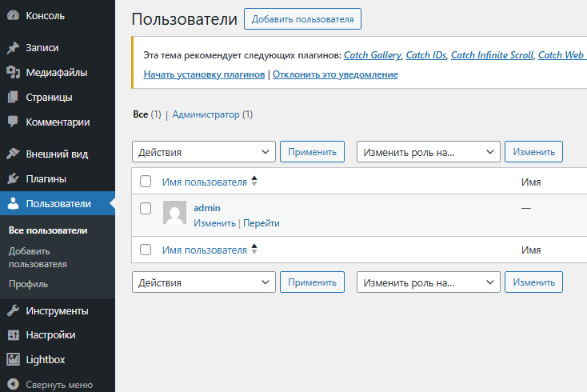Click the Console dashboard icon

(13, 15)
